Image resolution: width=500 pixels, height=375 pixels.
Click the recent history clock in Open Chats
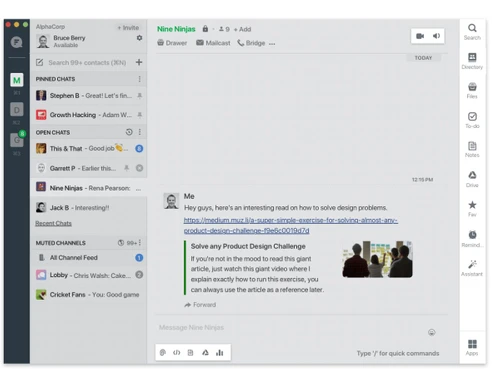129,132
